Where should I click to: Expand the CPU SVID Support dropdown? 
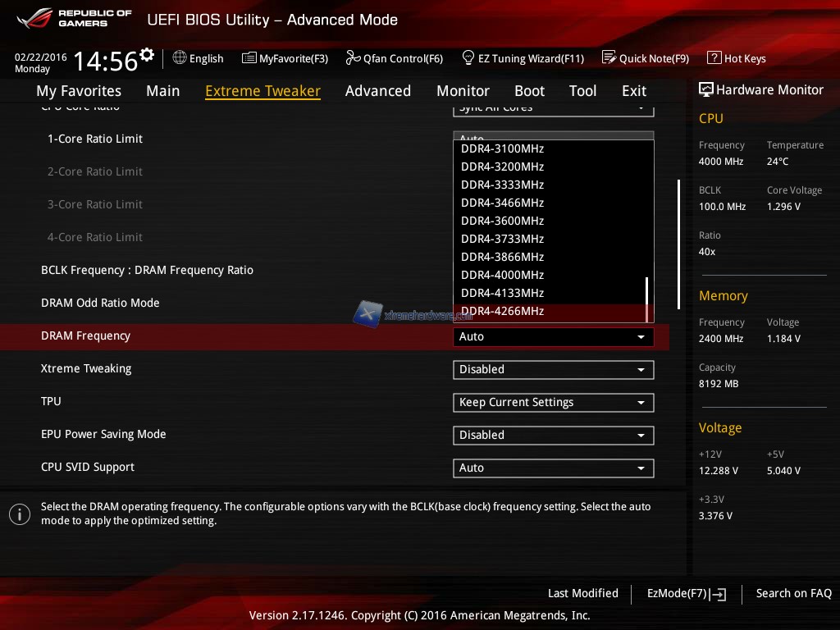coord(553,468)
